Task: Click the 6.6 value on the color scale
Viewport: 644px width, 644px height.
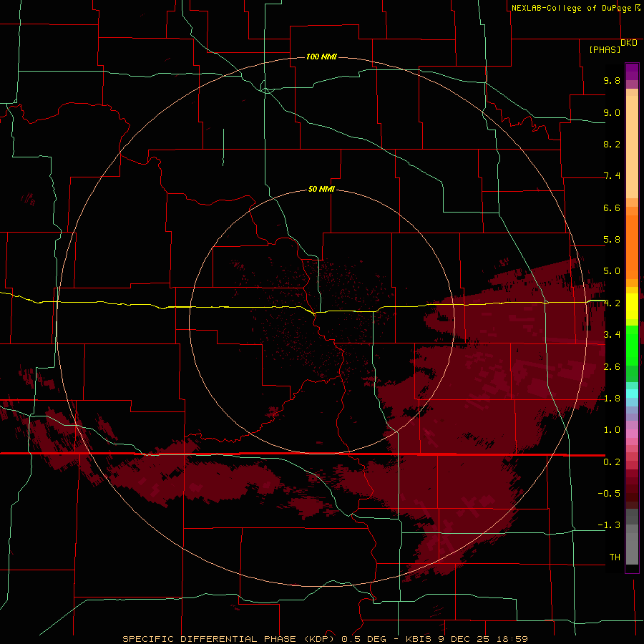Action: [x=612, y=208]
